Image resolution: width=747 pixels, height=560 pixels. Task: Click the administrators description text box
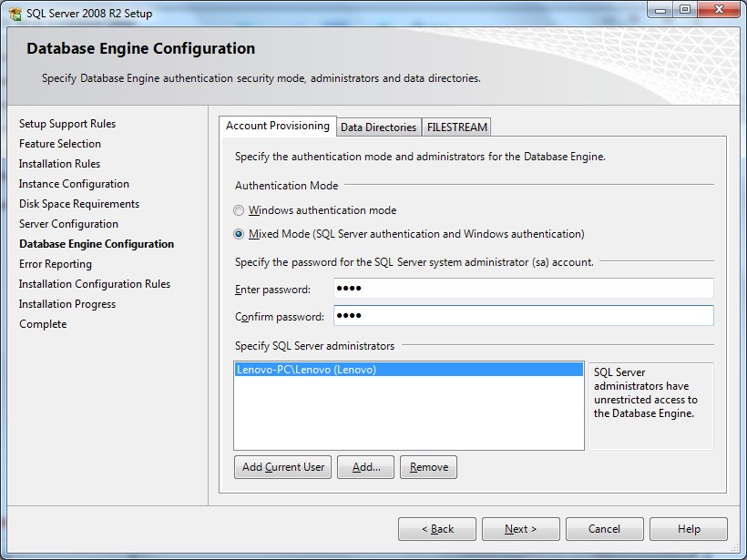[x=651, y=406]
